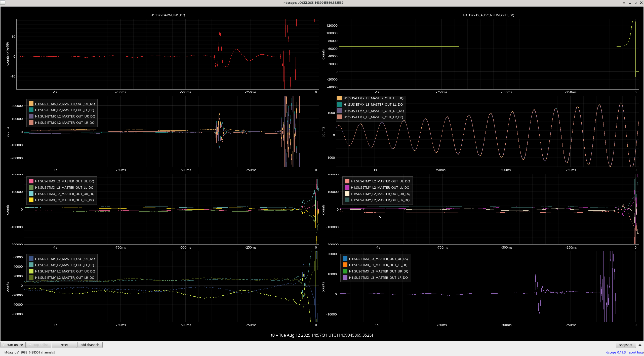
Task: Click ETMX_L3_MASTER_OUT_LL_DQ legend swatch
Action: (340, 104)
